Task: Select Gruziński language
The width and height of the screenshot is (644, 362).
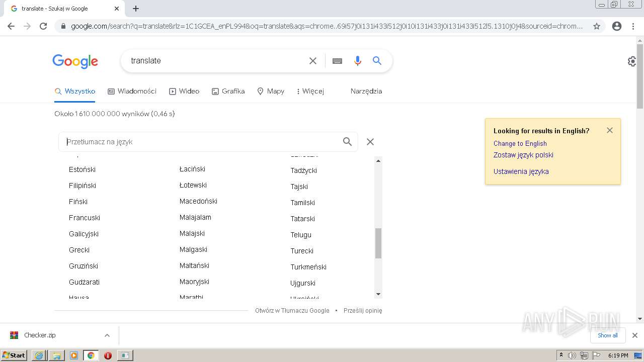Action: (84, 266)
